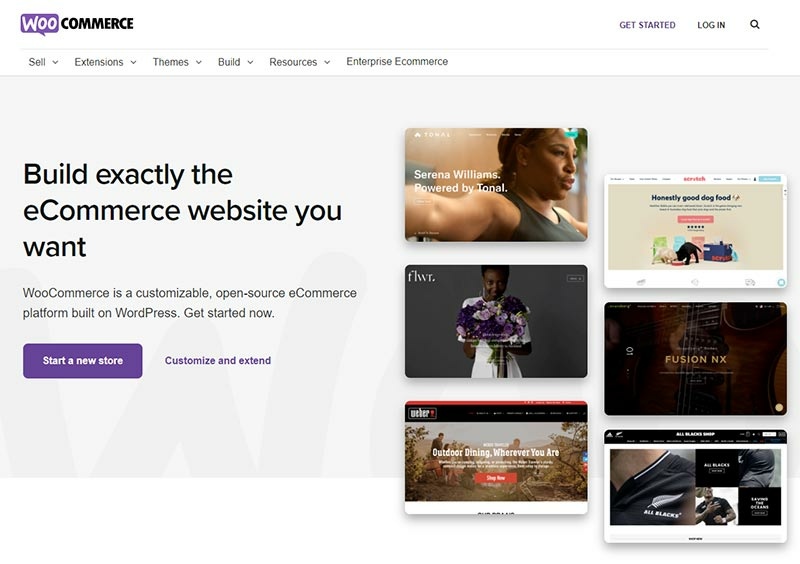Open Enterprise Ecommerce menu item
This screenshot has height=564, width=800.
[x=397, y=62]
